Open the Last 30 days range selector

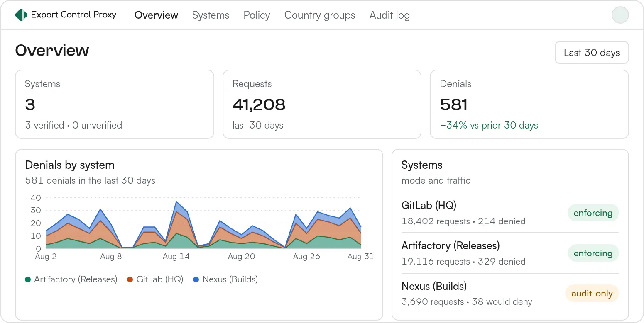click(x=592, y=53)
